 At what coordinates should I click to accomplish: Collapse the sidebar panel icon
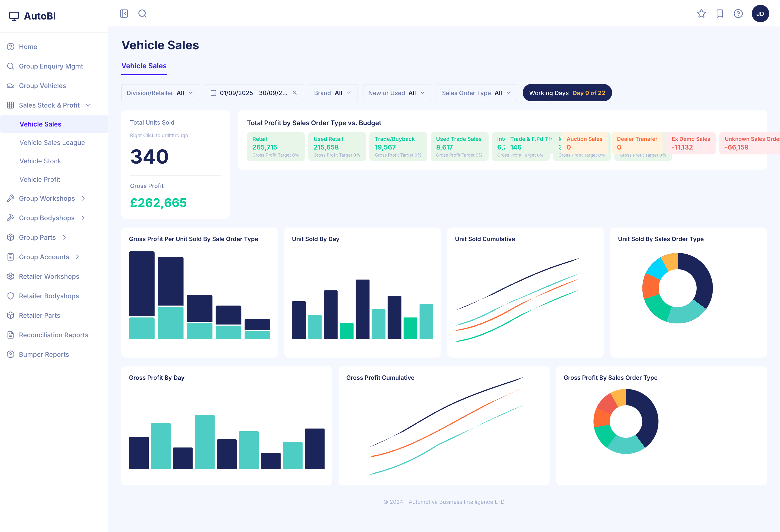[x=124, y=14]
